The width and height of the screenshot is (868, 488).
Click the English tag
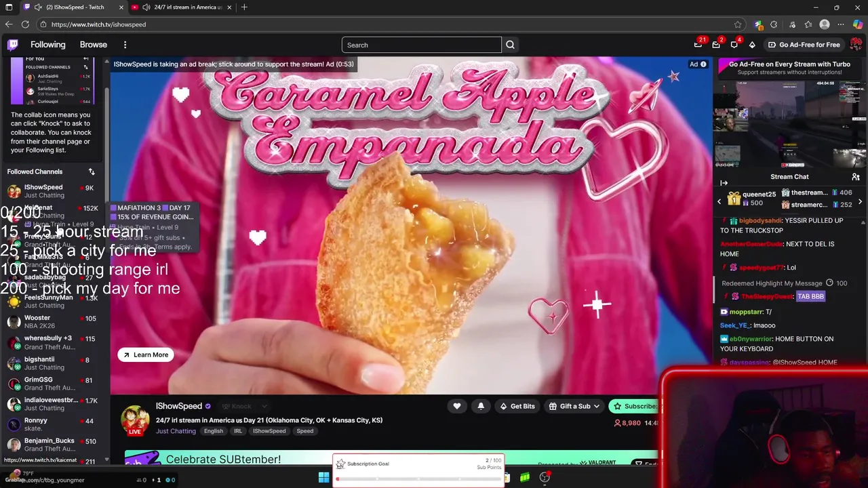pyautogui.click(x=213, y=431)
